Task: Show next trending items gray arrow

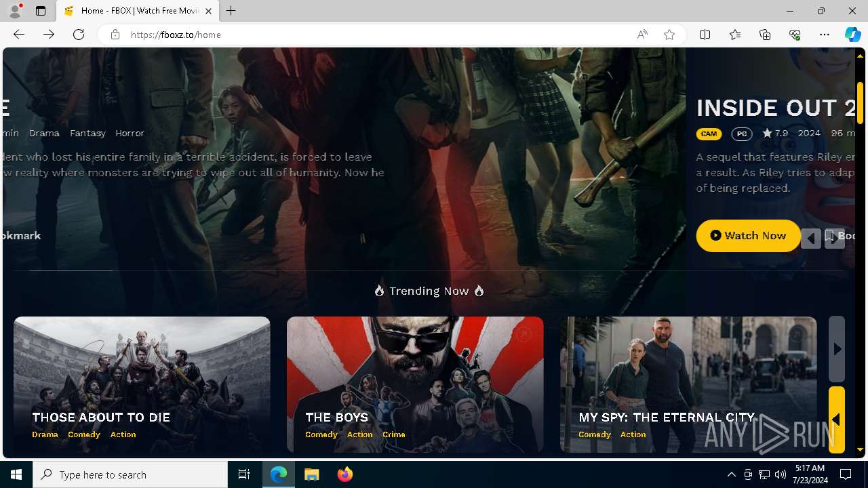Action: [x=837, y=349]
